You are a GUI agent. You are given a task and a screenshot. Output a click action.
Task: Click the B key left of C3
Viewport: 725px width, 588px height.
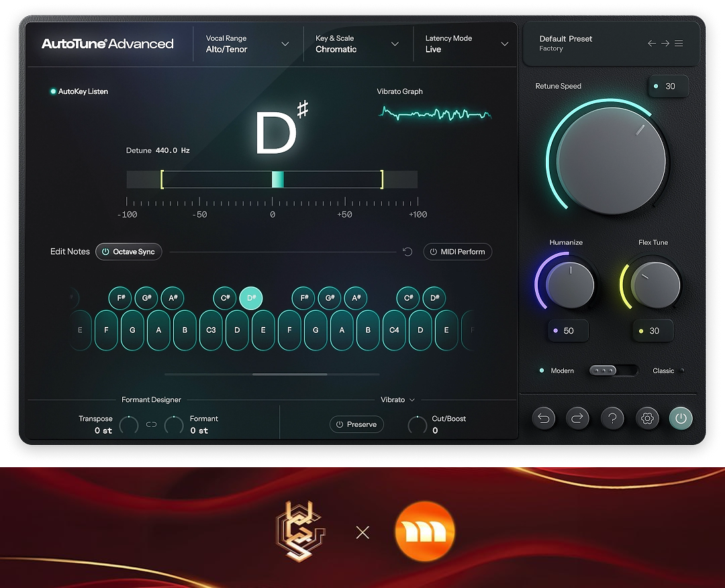click(185, 330)
